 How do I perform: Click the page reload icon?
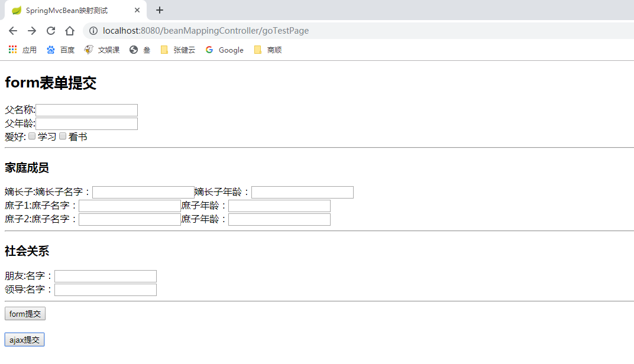50,31
